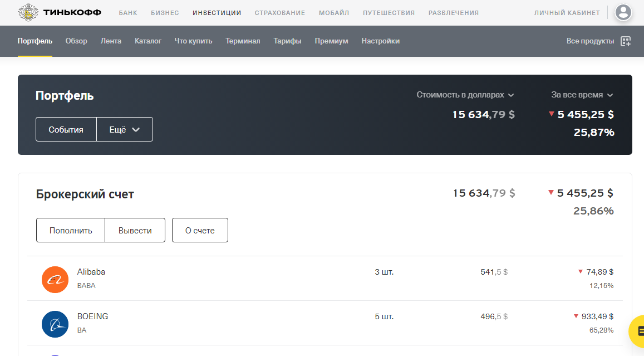Open the Alibaba stock name
This screenshot has width=644, height=356.
tap(91, 272)
